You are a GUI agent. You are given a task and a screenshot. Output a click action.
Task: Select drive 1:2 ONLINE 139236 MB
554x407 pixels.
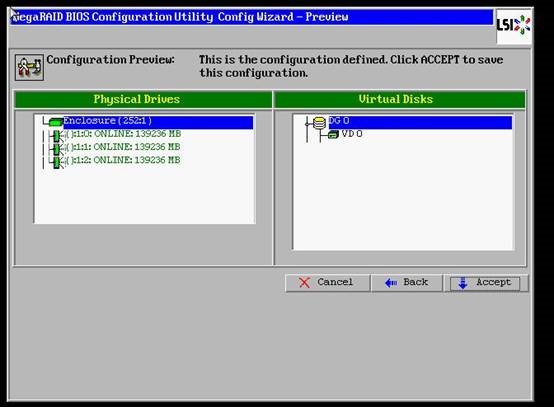(x=124, y=160)
